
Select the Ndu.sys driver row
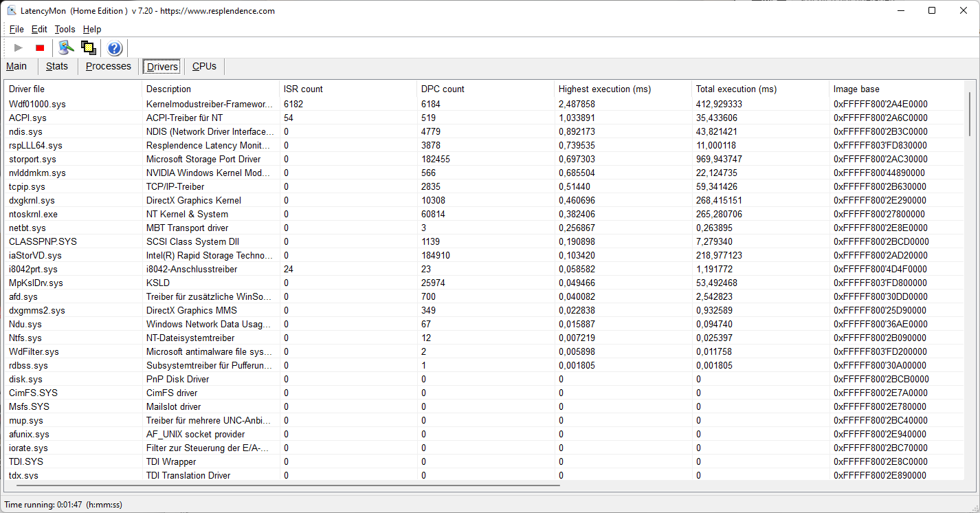[485, 324]
